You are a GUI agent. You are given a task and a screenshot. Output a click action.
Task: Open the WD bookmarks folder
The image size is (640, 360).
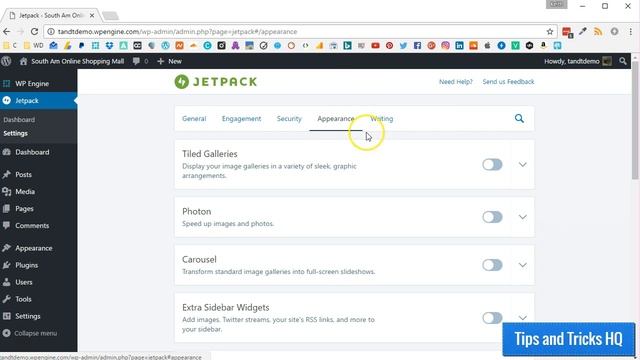click(33, 46)
